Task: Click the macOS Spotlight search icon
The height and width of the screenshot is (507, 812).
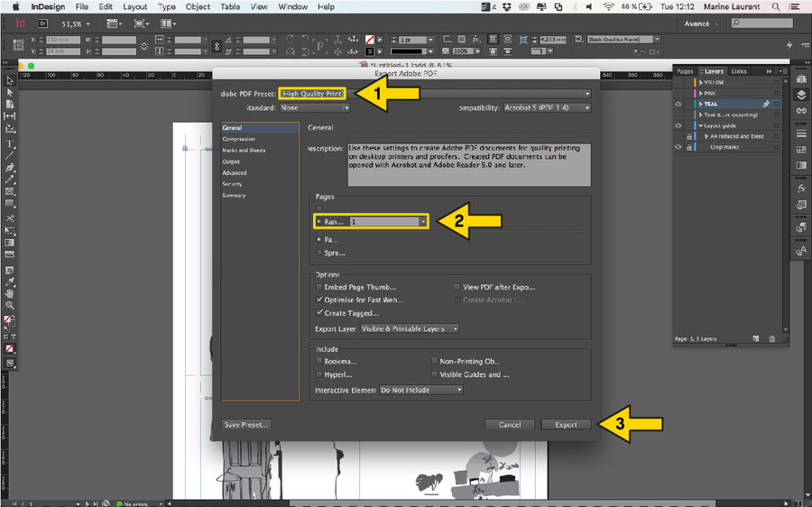Action: tap(776, 6)
